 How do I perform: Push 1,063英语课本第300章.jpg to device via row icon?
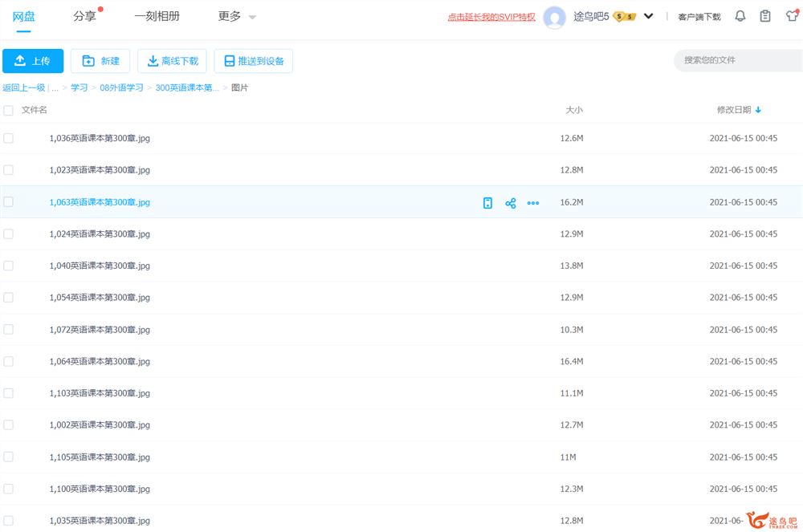click(x=487, y=203)
